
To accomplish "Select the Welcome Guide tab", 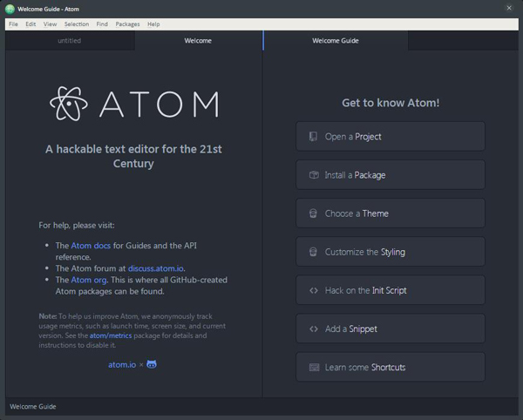I will tap(336, 41).
